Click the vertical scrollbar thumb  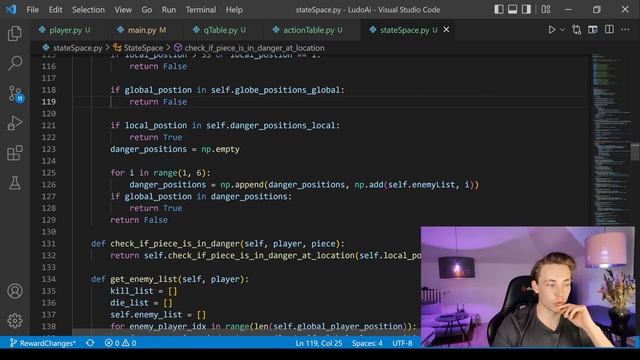tap(635, 151)
